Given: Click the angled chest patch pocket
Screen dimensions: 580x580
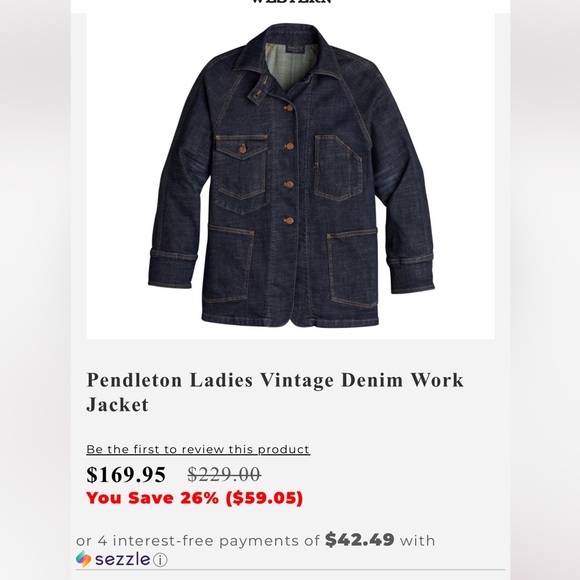Looking at the screenshot, I should [338, 168].
